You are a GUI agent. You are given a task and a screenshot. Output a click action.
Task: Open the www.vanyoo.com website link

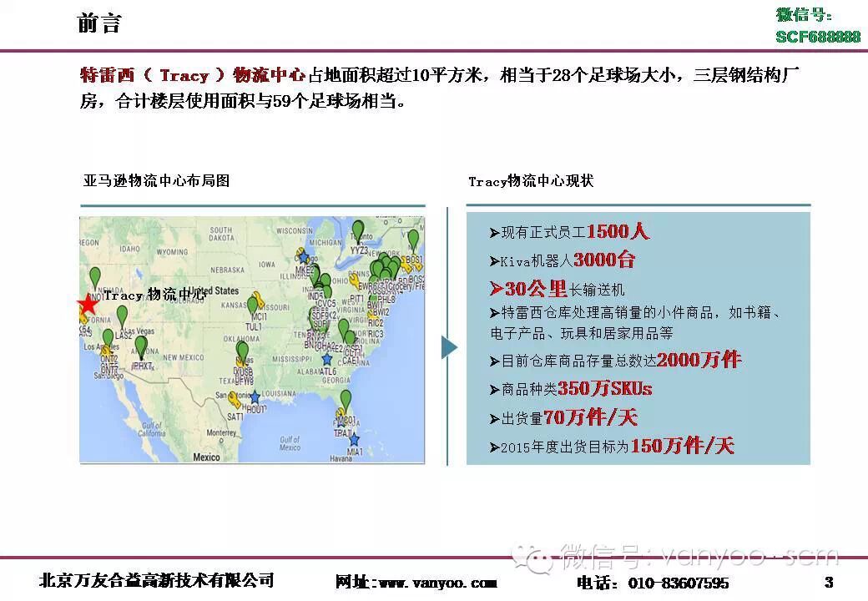[x=437, y=583]
